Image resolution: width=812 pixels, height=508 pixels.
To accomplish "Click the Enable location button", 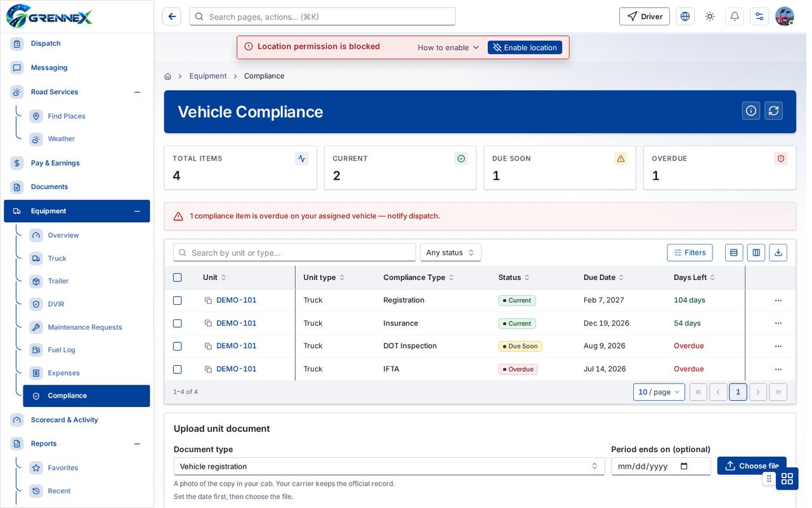I will point(525,48).
